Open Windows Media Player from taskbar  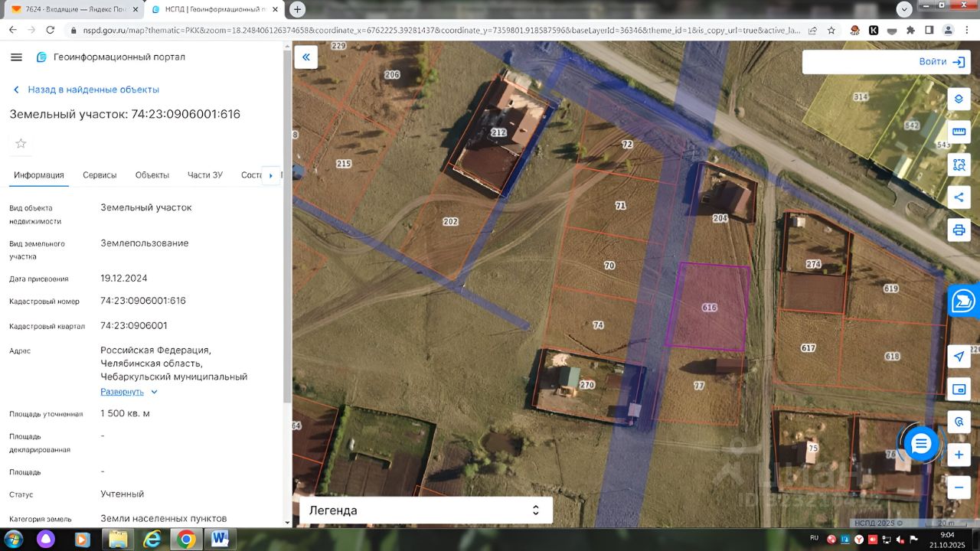[x=83, y=540]
